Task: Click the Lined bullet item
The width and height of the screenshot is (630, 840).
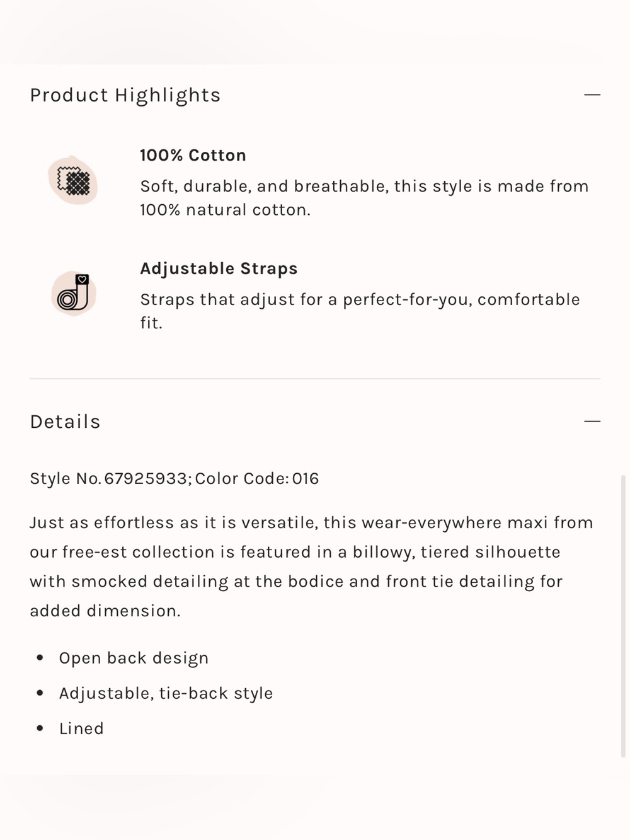Action: click(x=81, y=728)
